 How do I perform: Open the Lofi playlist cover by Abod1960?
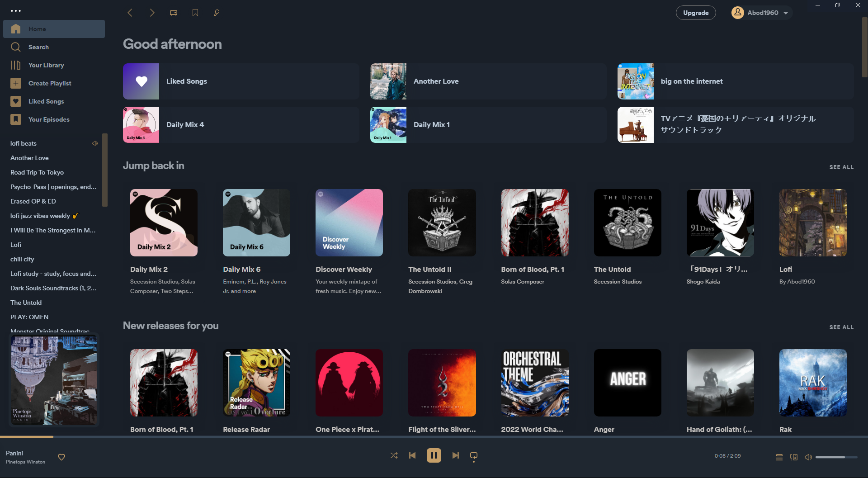tap(813, 222)
